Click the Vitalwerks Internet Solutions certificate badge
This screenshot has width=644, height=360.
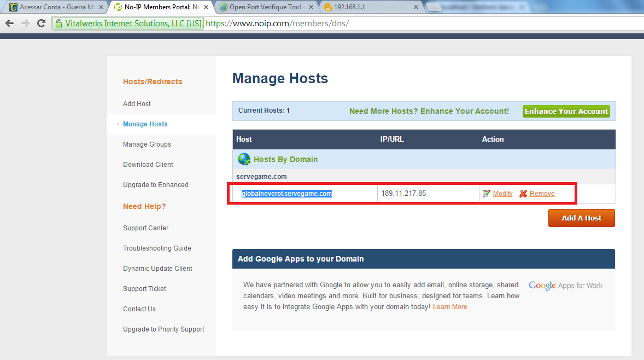pos(128,24)
